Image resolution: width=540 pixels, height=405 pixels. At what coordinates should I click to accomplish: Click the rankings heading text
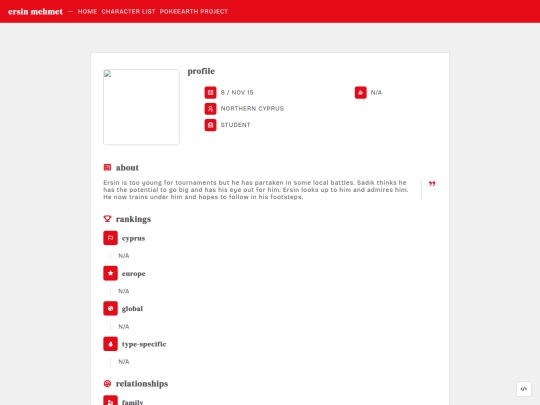coord(133,219)
